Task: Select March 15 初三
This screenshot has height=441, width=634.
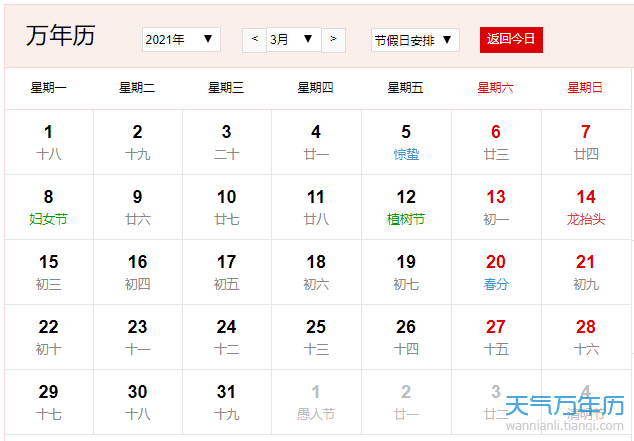Action: coord(49,272)
